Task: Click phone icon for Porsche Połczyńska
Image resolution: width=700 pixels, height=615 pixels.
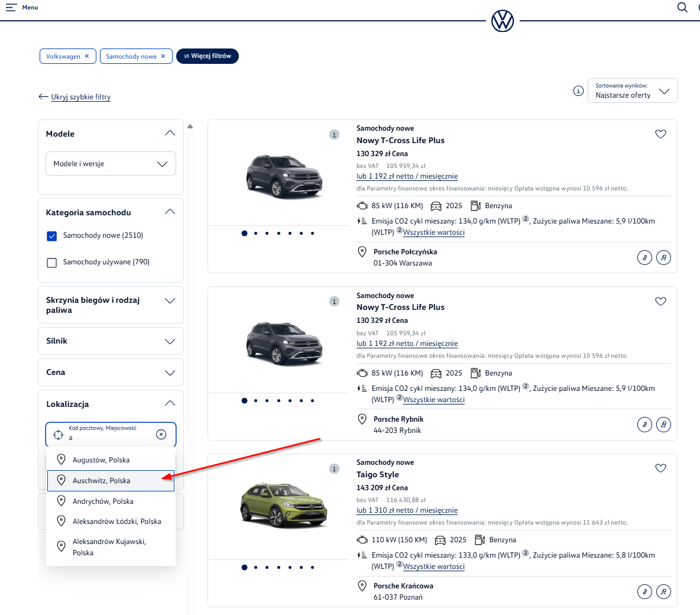Action: [644, 258]
